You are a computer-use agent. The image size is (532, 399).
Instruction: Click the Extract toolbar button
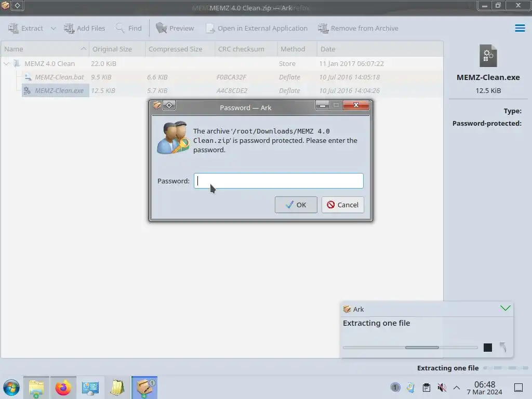click(x=26, y=28)
